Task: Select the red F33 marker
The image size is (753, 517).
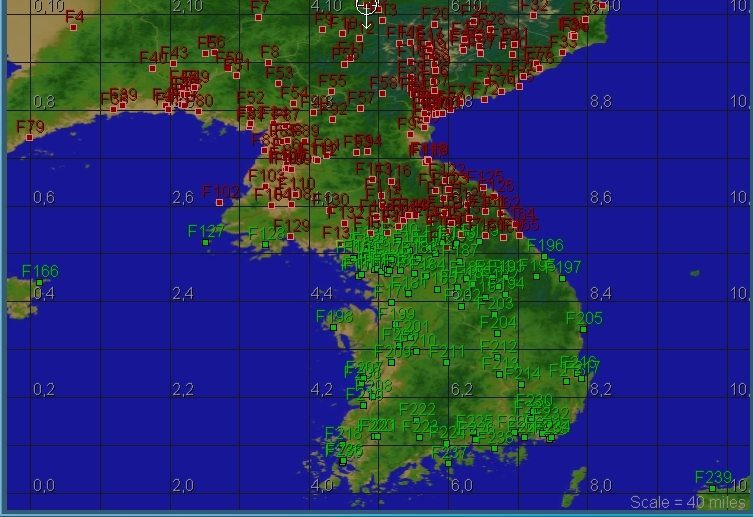Action: [563, 52]
